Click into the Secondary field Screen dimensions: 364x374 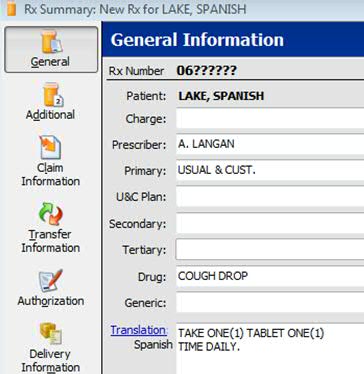click(x=270, y=223)
